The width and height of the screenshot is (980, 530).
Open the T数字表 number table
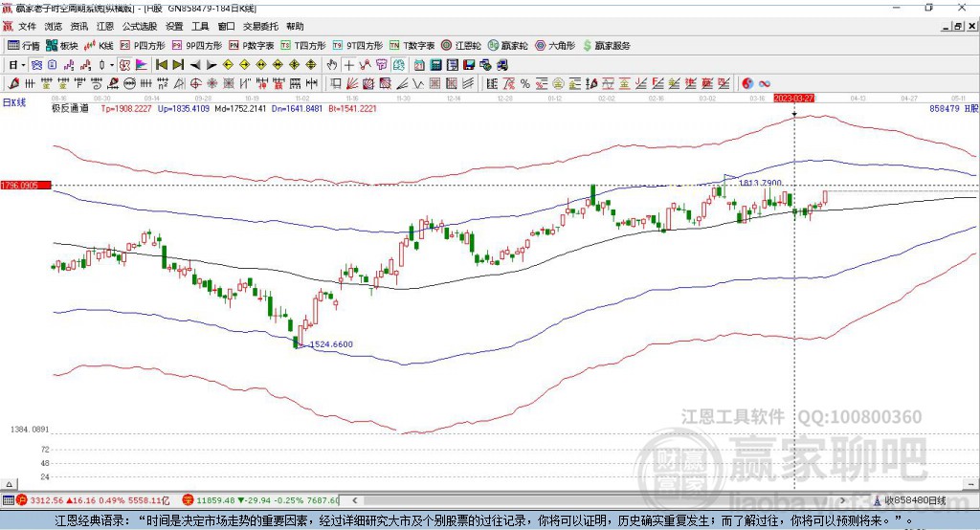pyautogui.click(x=412, y=46)
